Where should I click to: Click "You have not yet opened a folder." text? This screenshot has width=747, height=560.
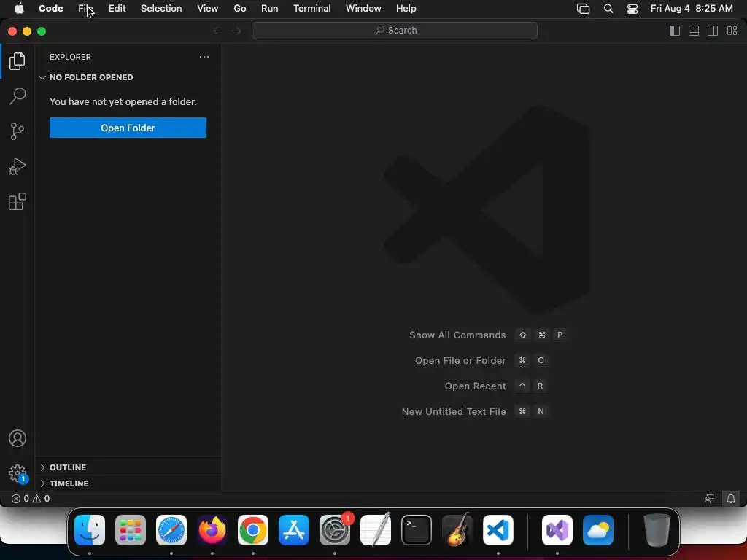[123, 101]
